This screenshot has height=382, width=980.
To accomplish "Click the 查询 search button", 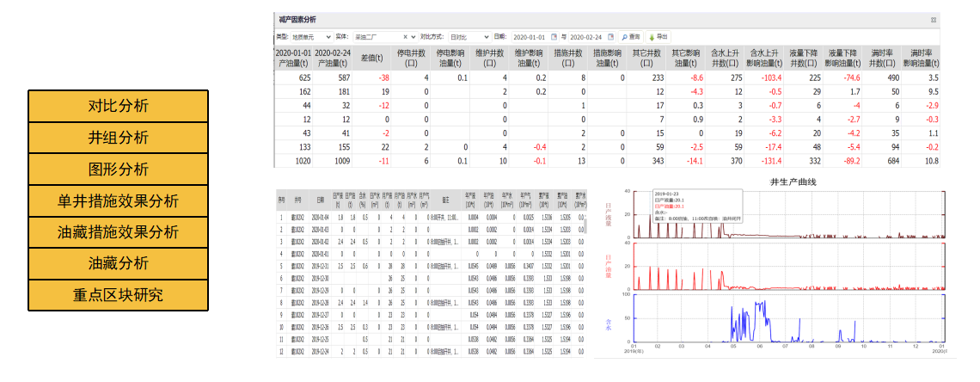I will click(630, 37).
